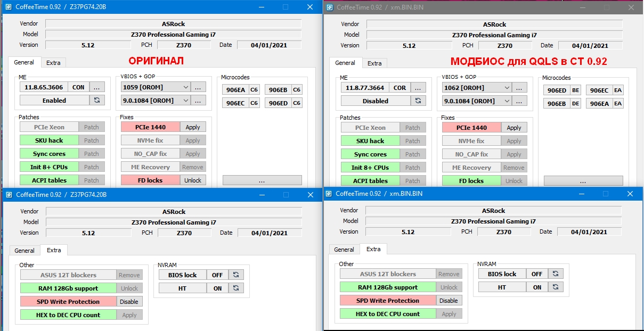Open ME 11.8.77.3664 browse button (...)
Image resolution: width=644 pixels, height=331 pixels.
pyautogui.click(x=418, y=87)
